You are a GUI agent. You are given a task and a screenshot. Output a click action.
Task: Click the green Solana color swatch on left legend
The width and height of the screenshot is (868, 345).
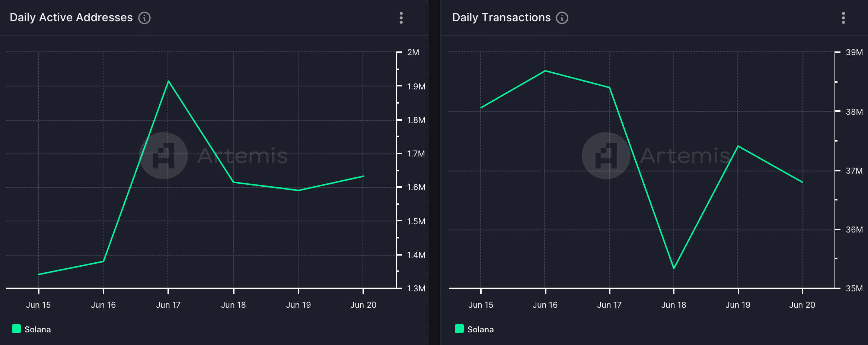coord(16,329)
